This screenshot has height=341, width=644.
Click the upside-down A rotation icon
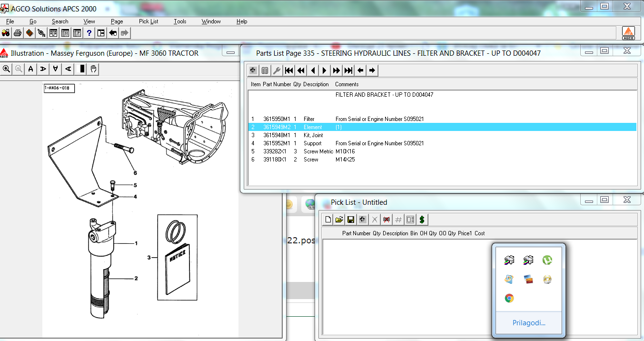pos(55,69)
